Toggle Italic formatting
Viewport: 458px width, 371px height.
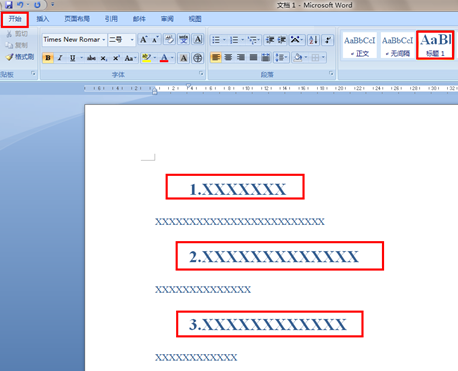[x=60, y=58]
